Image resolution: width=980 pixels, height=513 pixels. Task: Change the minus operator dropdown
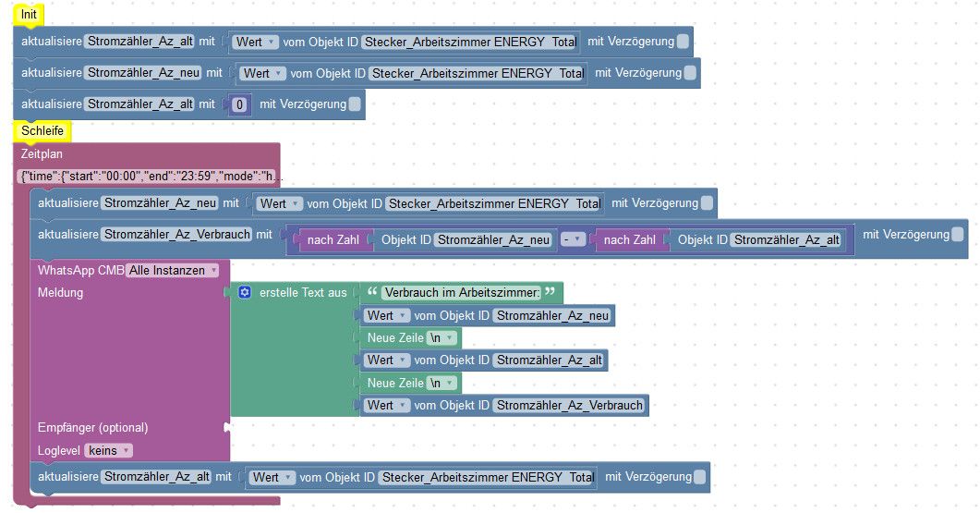pyautogui.click(x=573, y=239)
